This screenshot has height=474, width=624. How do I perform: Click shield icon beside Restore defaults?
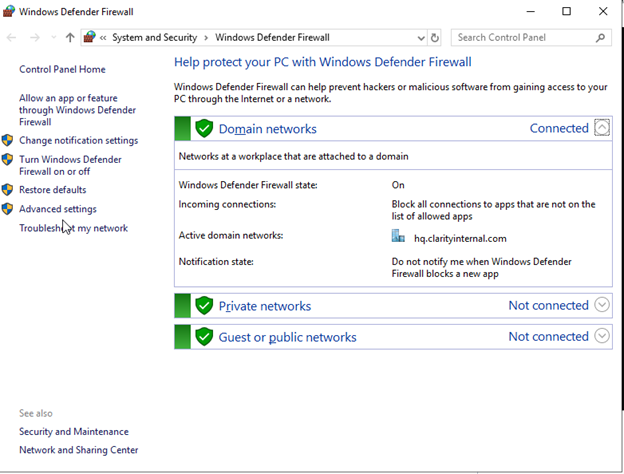tap(7, 189)
